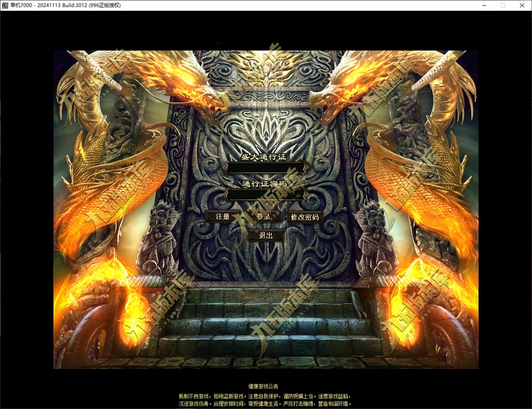The width and height of the screenshot is (532, 409).
Task: Click the 退出 exit button
Action: click(265, 235)
